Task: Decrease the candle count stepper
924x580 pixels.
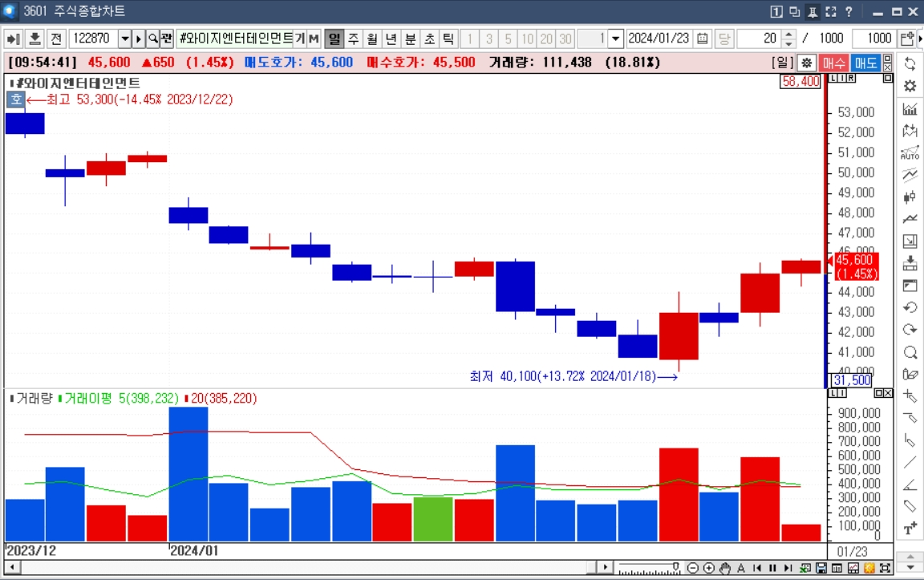Action: tap(789, 43)
